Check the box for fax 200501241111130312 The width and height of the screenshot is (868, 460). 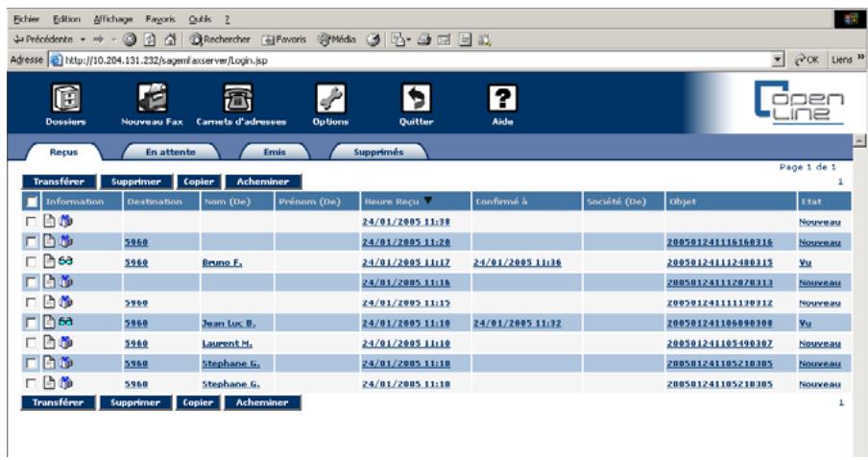(x=31, y=303)
